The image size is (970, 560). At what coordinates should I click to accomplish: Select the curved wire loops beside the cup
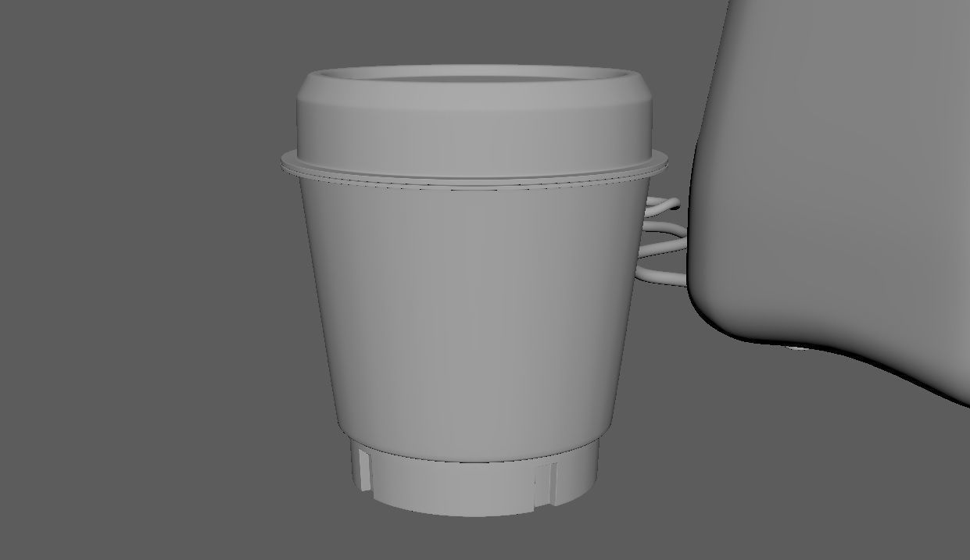(661, 241)
